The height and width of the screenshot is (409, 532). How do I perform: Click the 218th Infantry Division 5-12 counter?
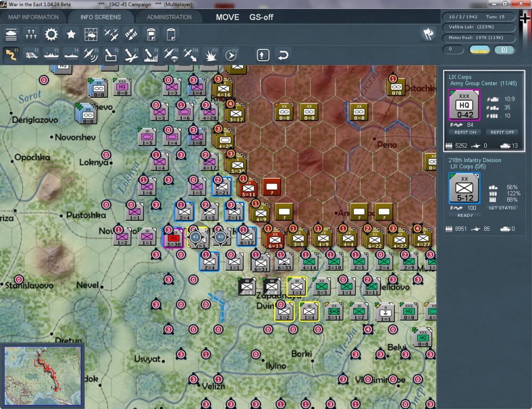pyautogui.click(x=464, y=188)
